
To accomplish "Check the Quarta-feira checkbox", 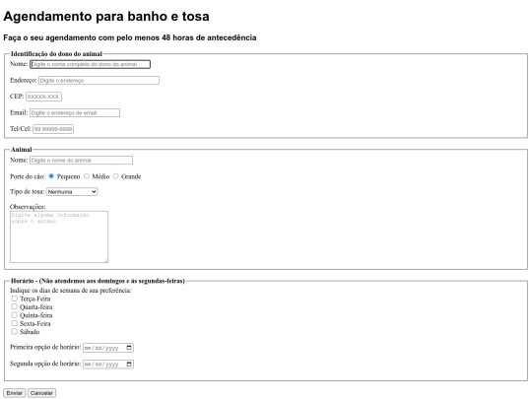I will 14,306.
